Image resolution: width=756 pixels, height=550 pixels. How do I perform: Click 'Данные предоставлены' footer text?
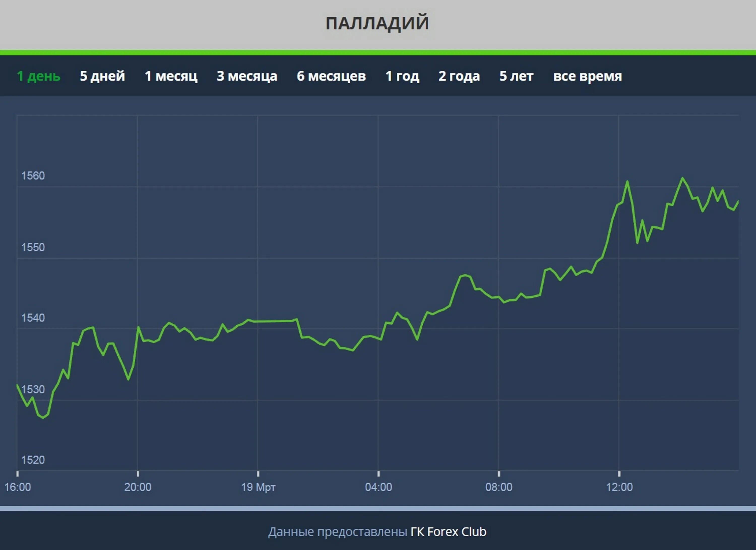[338, 532]
